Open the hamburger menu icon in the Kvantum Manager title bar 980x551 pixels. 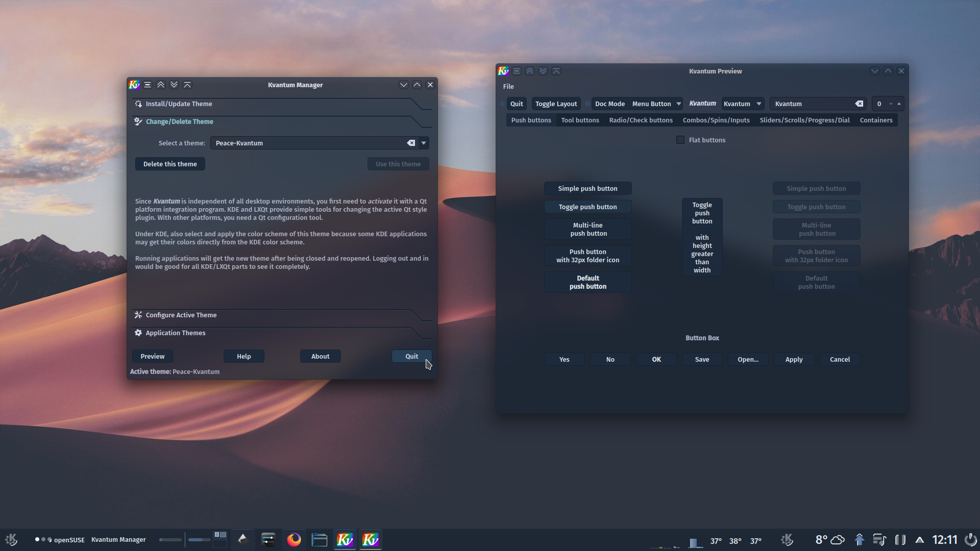[x=148, y=85]
